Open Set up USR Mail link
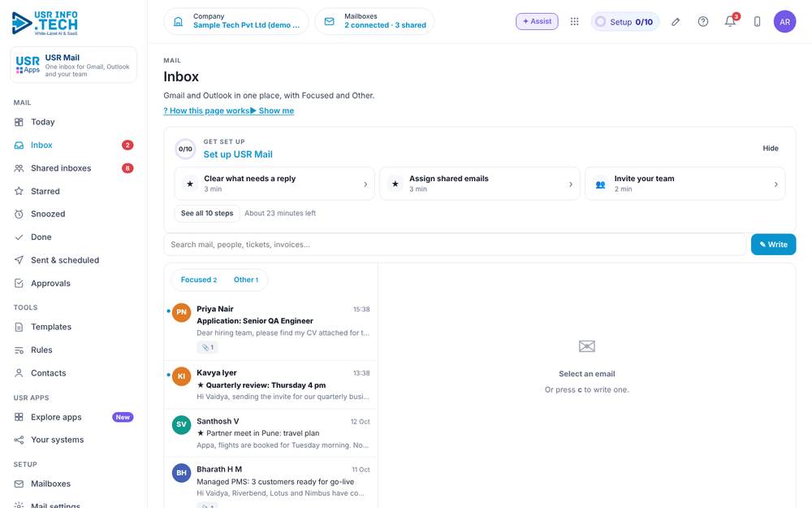The height and width of the screenshot is (508, 812). [238, 154]
